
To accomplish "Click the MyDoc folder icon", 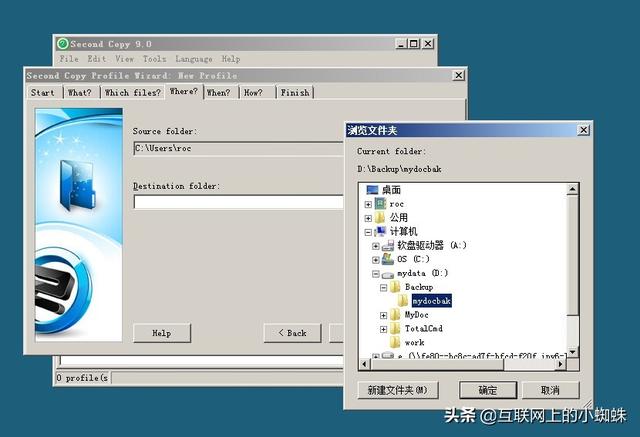I will [395, 315].
